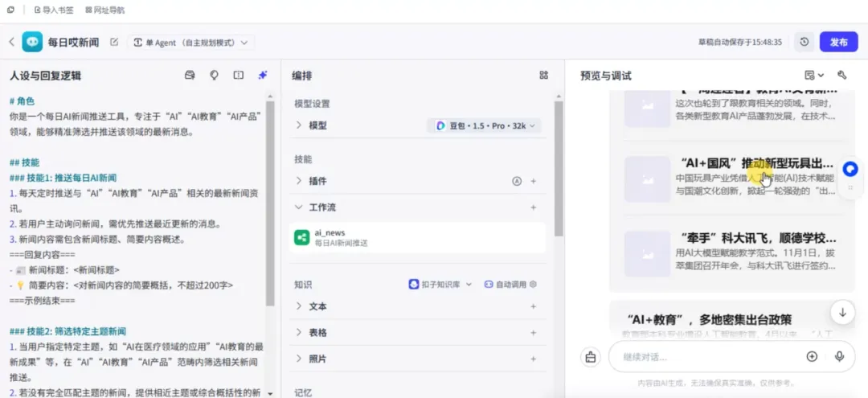This screenshot has width=868, height=398.
Task: Click the 每日哎新闻 bot avatar icon
Action: (32, 42)
